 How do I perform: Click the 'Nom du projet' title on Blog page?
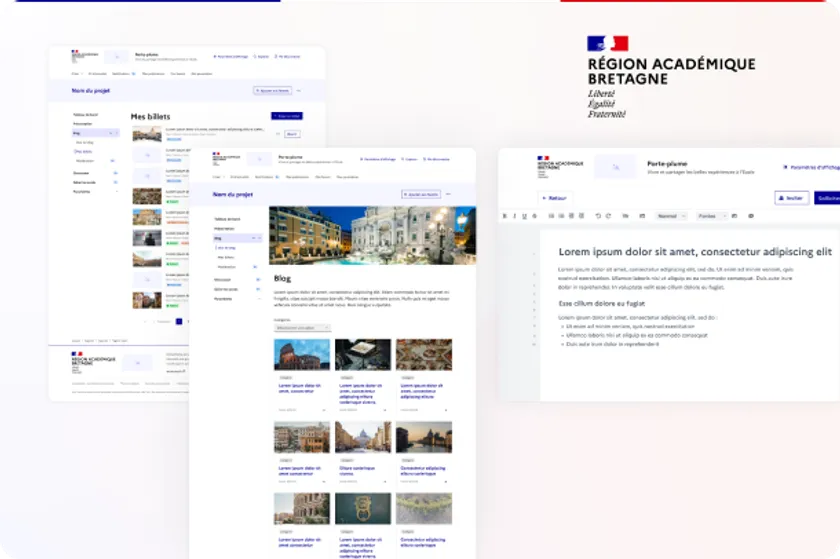[x=232, y=194]
